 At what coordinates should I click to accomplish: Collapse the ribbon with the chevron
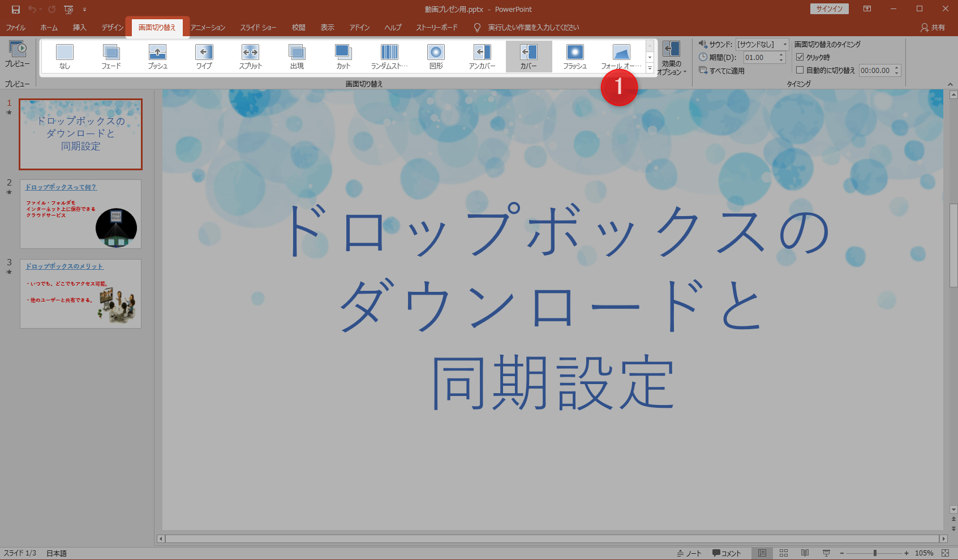950,84
